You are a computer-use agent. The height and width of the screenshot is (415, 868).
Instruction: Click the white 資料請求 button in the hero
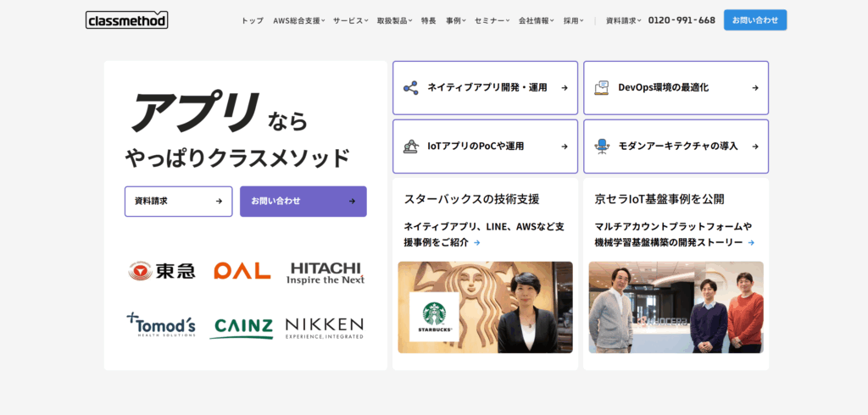coord(178,202)
